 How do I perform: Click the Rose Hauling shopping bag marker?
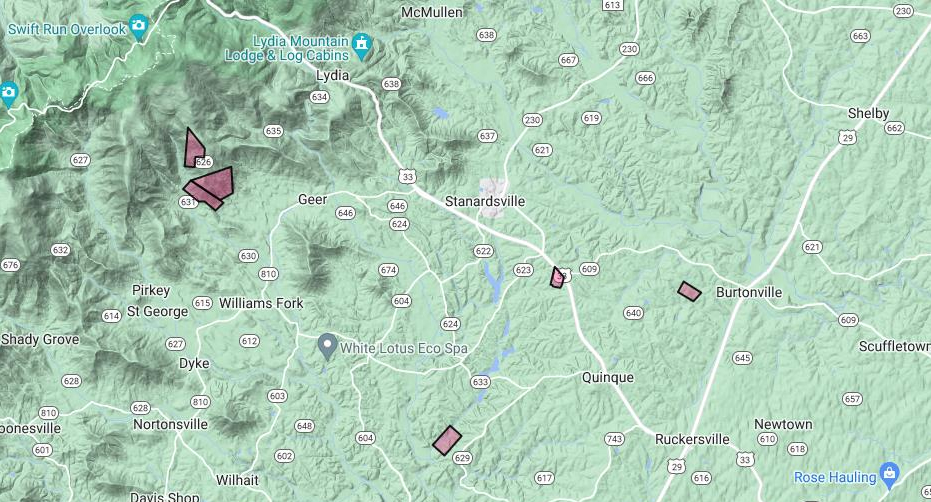click(x=889, y=473)
